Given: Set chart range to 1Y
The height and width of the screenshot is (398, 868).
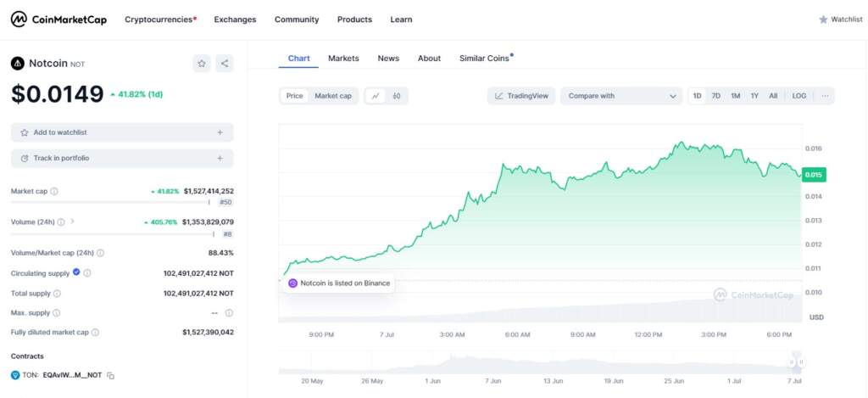Looking at the screenshot, I should point(754,96).
